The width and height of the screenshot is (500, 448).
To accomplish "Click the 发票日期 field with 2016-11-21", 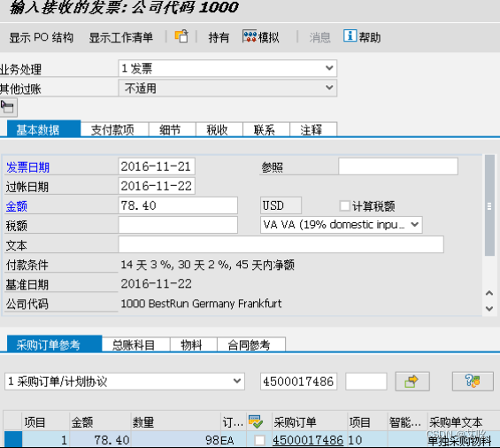I will click(157, 166).
